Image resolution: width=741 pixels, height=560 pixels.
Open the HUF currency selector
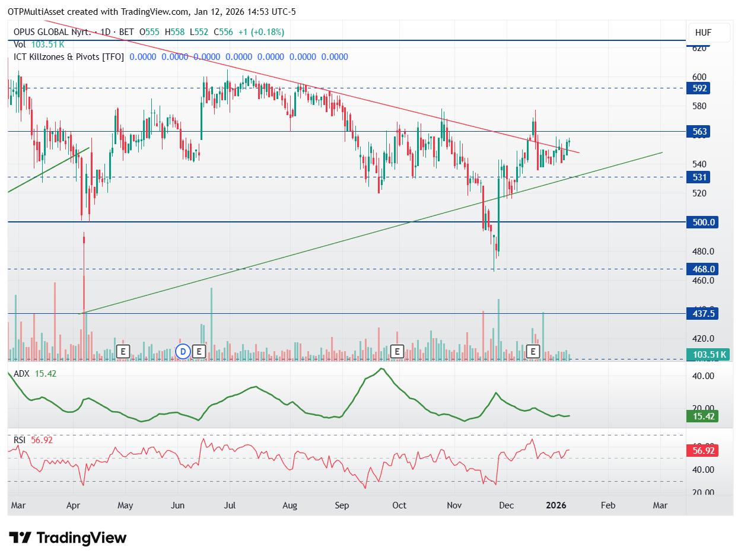point(703,33)
